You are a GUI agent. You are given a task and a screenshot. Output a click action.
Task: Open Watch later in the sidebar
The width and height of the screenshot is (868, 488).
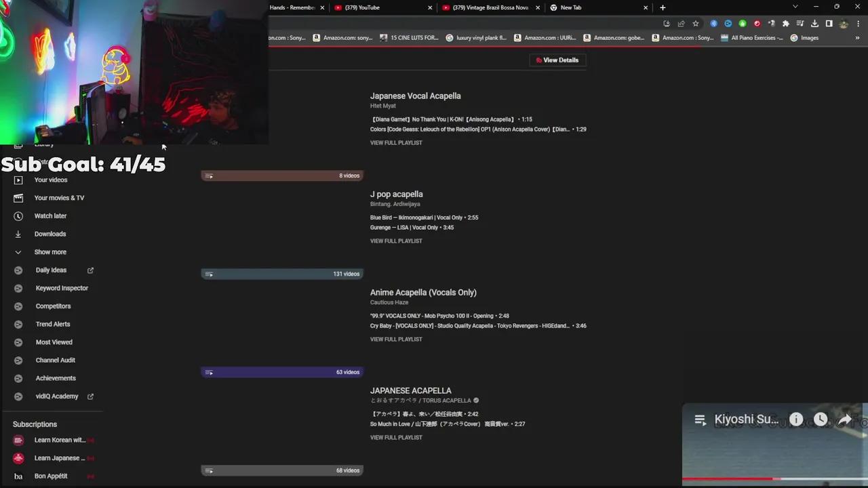coord(50,216)
